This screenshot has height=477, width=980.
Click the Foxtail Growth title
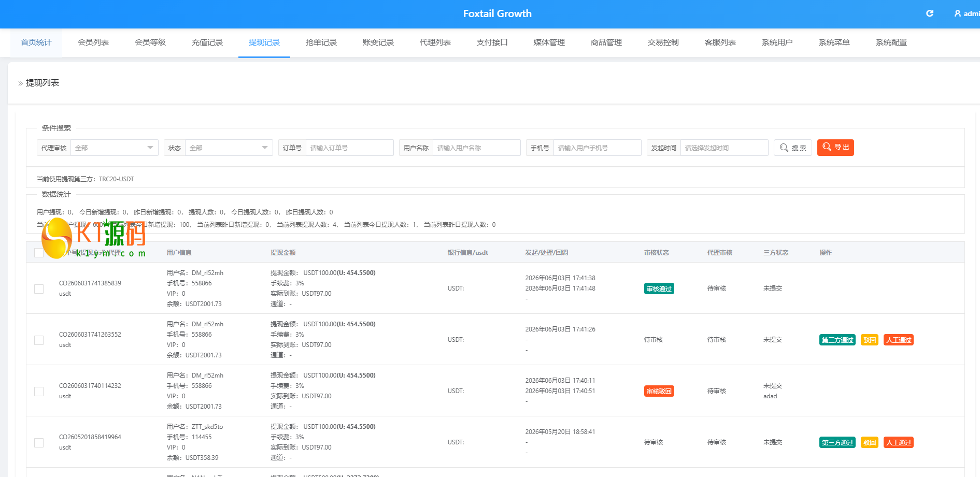(498, 13)
